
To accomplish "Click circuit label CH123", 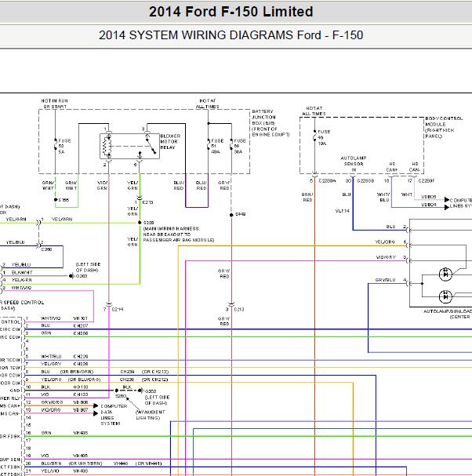I will point(81,394).
